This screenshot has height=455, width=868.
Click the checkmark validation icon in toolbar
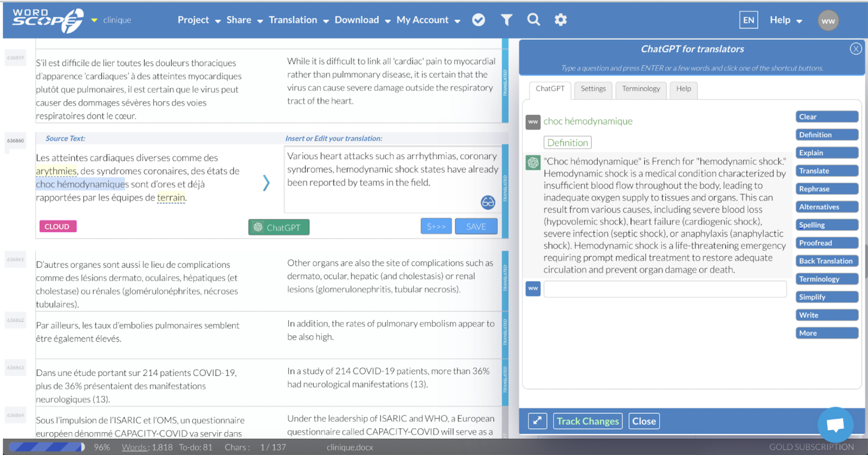click(478, 20)
